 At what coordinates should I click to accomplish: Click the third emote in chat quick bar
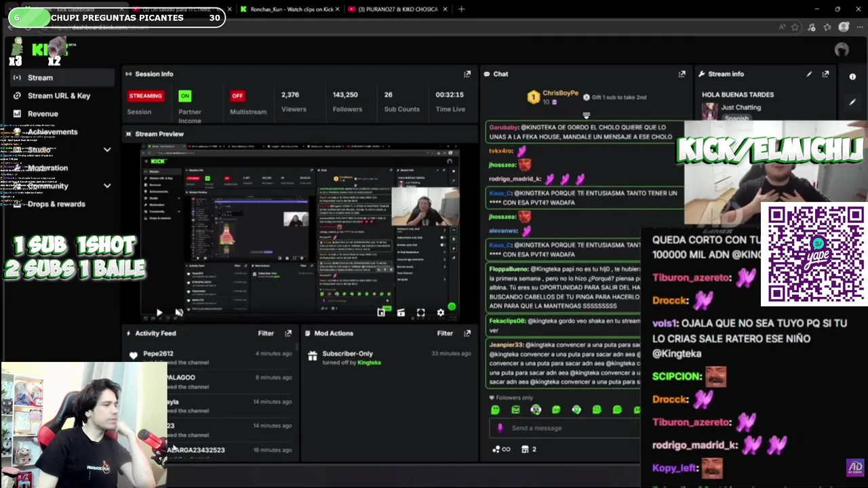click(536, 409)
